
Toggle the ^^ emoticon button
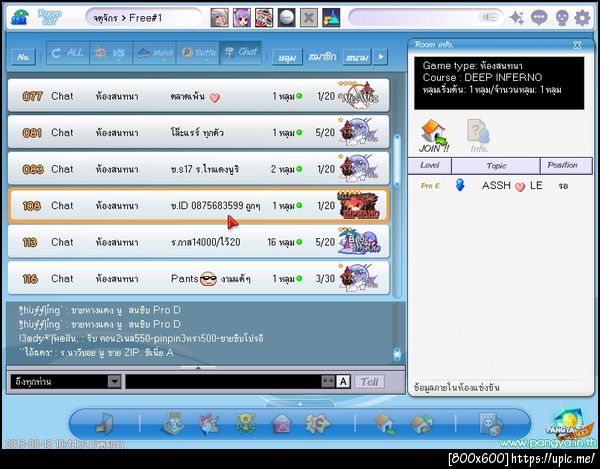pyautogui.click(x=328, y=381)
